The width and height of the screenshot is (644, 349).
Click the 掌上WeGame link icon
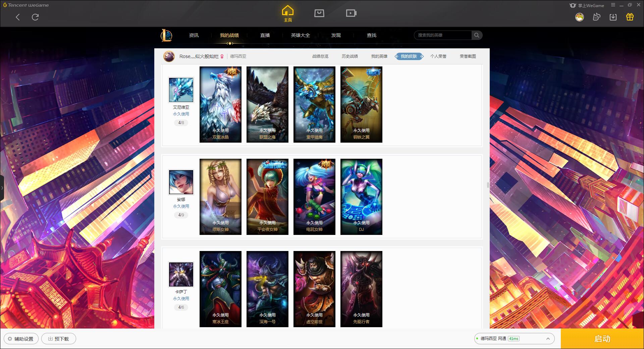coord(587,5)
